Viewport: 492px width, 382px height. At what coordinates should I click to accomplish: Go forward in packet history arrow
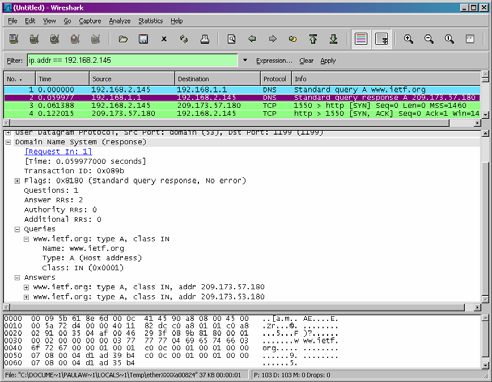[x=272, y=39]
